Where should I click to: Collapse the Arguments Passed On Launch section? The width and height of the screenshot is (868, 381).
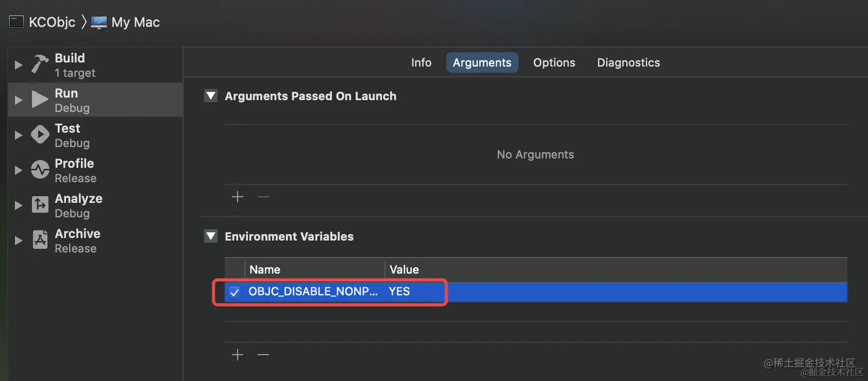211,96
